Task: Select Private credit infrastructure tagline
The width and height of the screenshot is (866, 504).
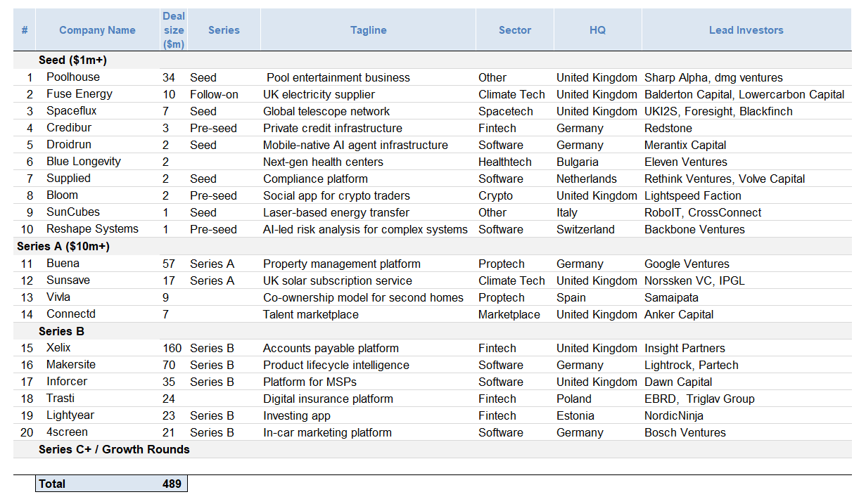Action: (333, 128)
